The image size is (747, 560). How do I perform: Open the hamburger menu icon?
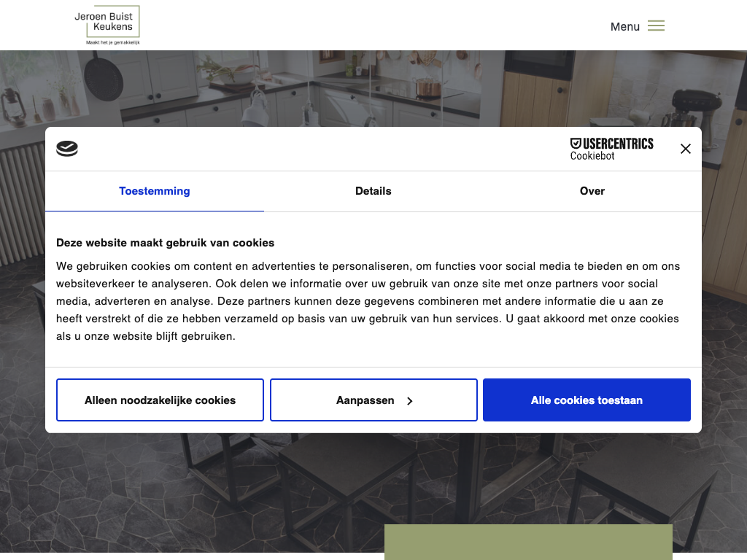[656, 26]
